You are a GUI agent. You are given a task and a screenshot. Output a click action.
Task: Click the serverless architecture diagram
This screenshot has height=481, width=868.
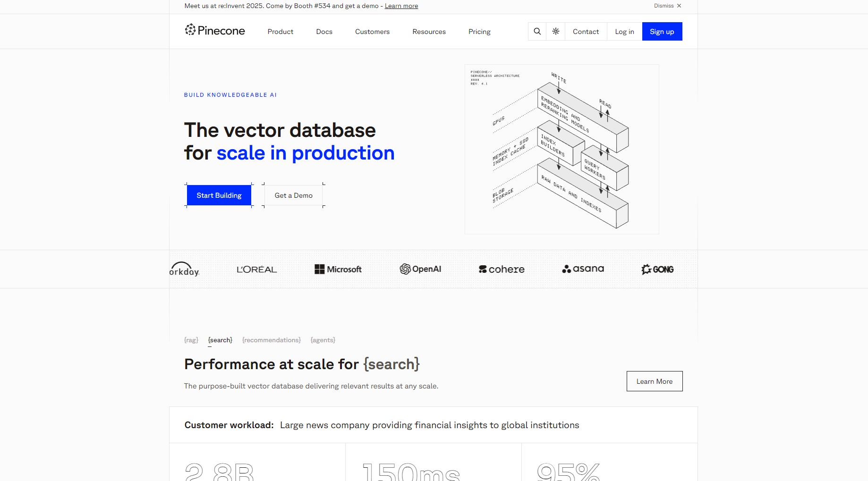562,149
